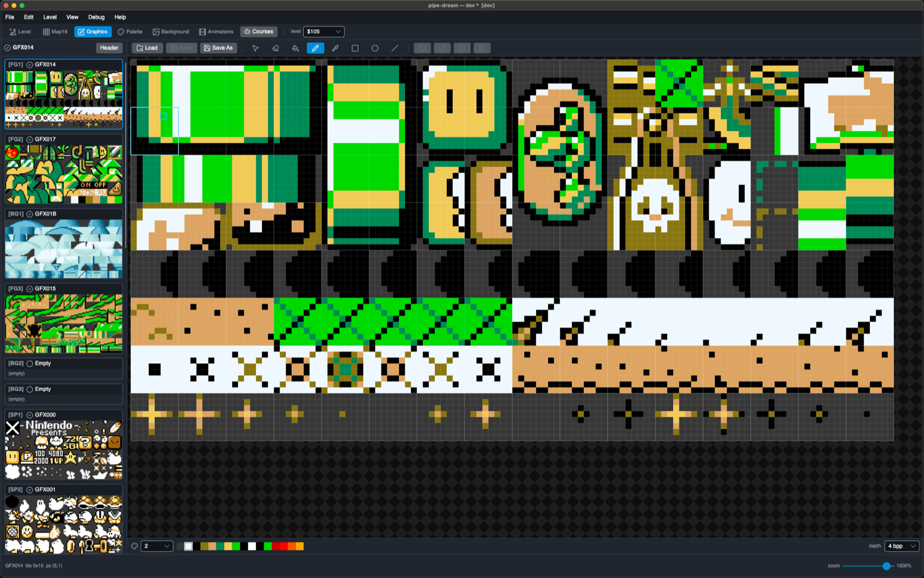Click the flip horizontal icon in toolbar
The image size is (924, 578).
click(462, 48)
